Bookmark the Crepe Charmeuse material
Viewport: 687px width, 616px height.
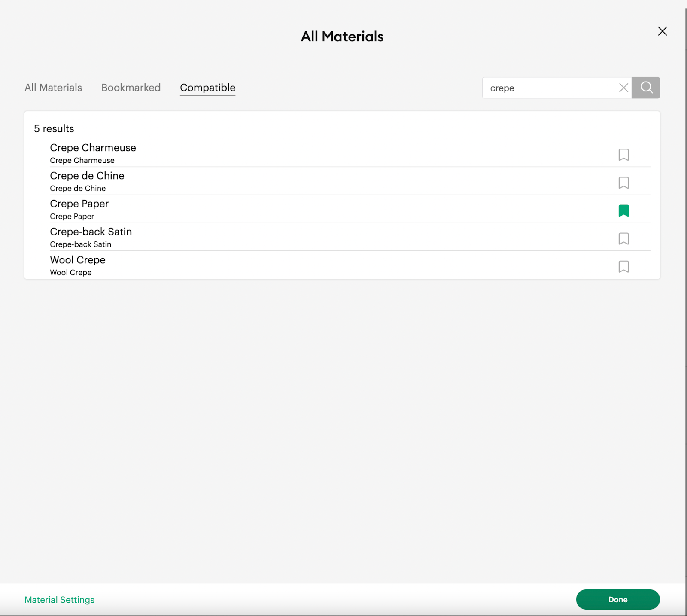pyautogui.click(x=623, y=155)
